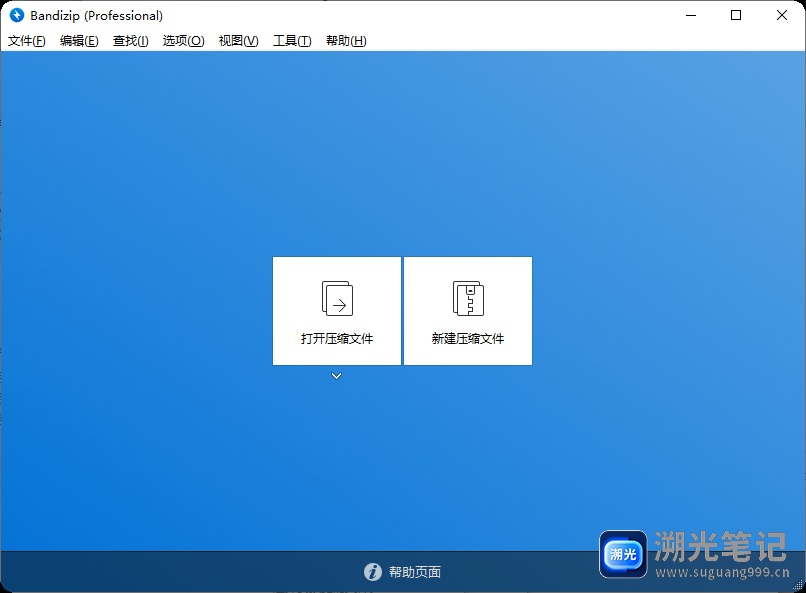The height and width of the screenshot is (593, 806).
Task: Expand the recent files chevron below 打开压缩文件
Action: point(337,376)
